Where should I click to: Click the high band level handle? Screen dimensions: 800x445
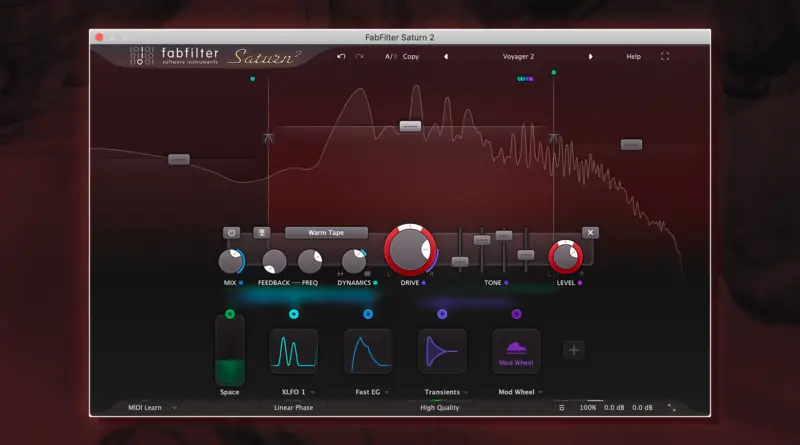pos(631,145)
